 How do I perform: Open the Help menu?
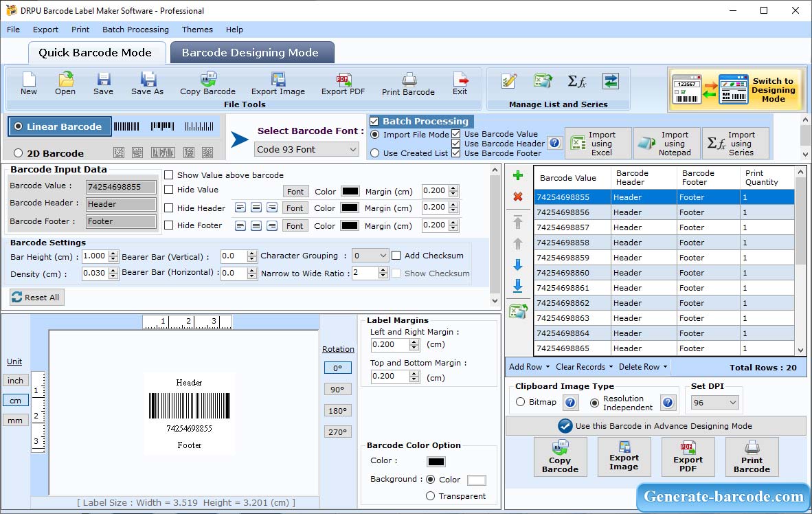coord(234,30)
